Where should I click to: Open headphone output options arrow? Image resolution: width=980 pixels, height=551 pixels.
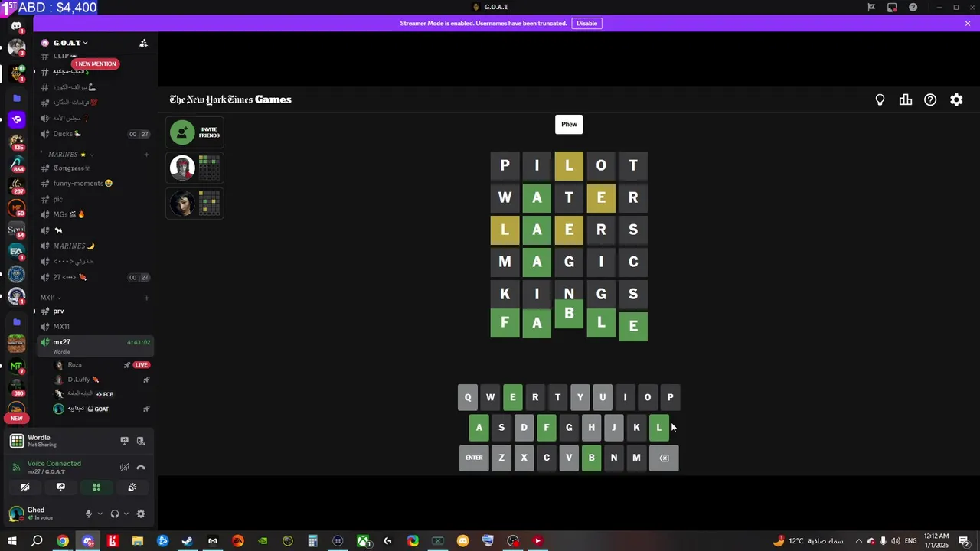click(126, 514)
